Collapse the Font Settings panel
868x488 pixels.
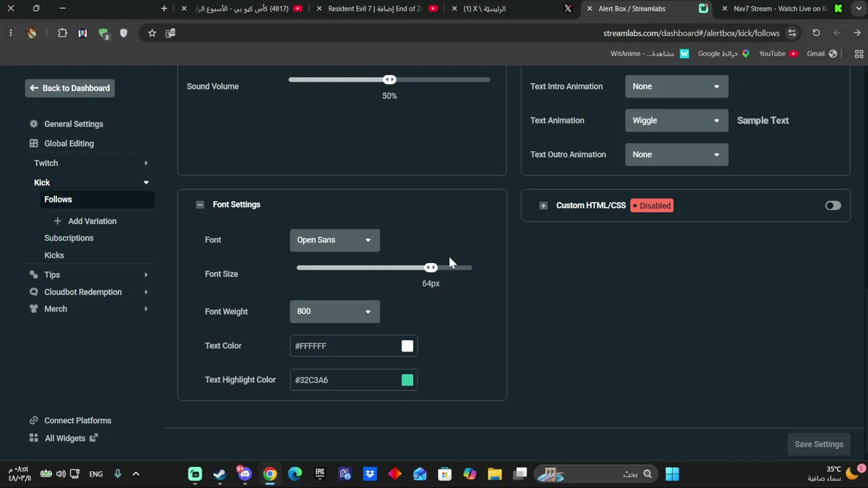[x=199, y=205]
